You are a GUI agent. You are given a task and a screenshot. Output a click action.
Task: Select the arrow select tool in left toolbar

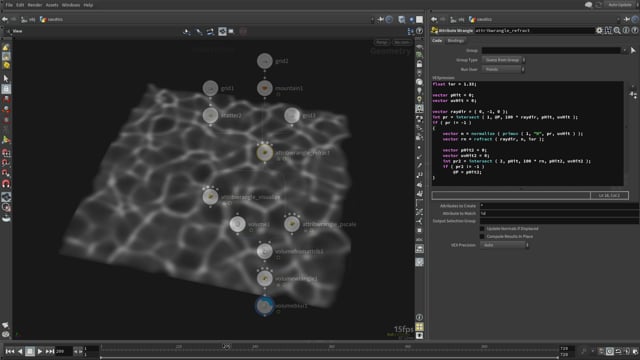coord(6,78)
